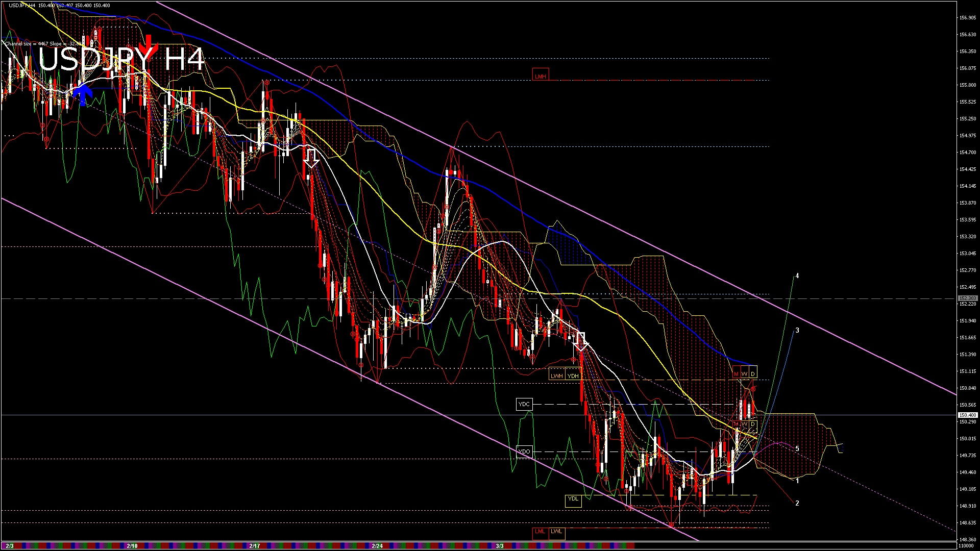
Task: Select the red circle marker at the channel low near LML line
Action: [672, 524]
